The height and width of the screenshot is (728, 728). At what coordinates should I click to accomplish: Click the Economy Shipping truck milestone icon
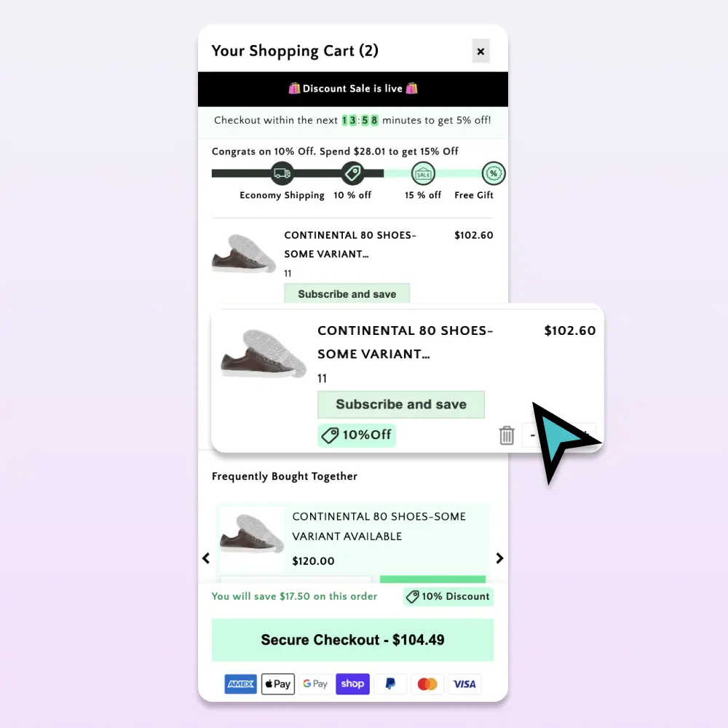click(x=282, y=173)
